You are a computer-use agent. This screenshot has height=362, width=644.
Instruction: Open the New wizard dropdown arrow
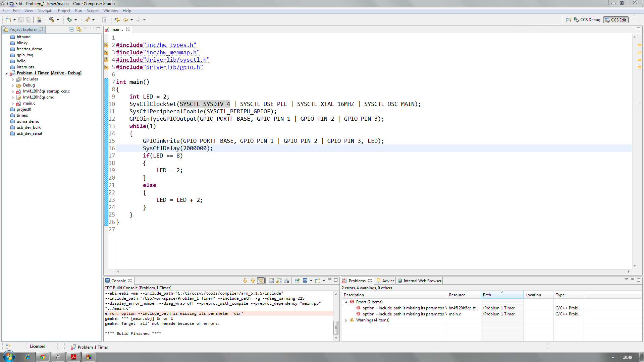pyautogui.click(x=14, y=20)
